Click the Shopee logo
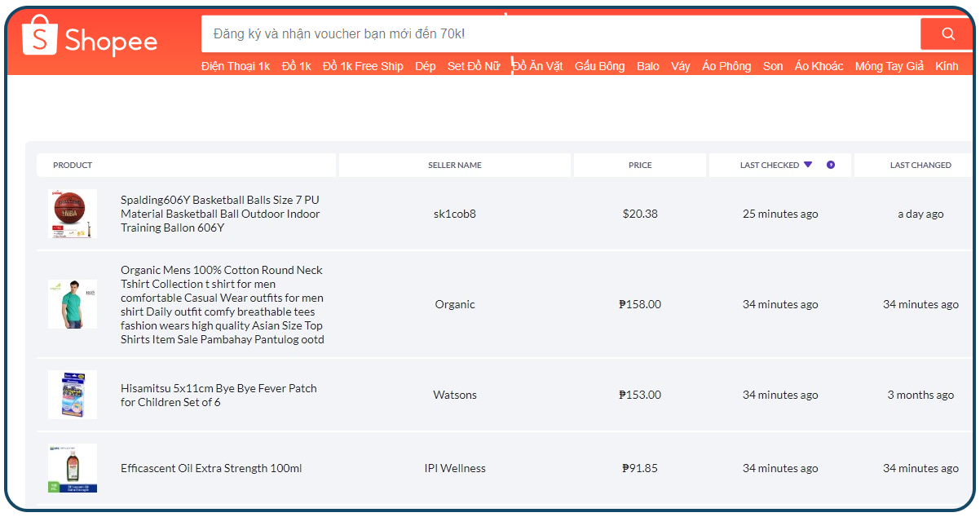980x517 pixels. click(x=90, y=38)
